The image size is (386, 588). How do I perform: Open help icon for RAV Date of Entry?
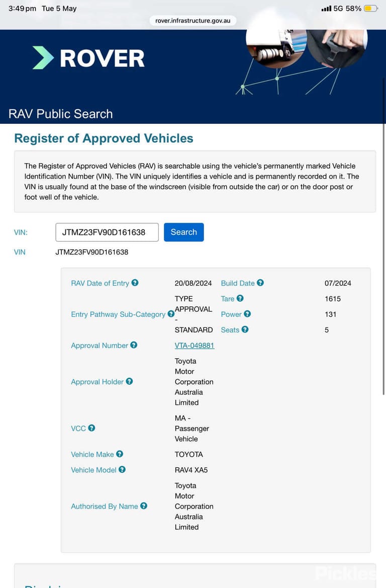[135, 283]
